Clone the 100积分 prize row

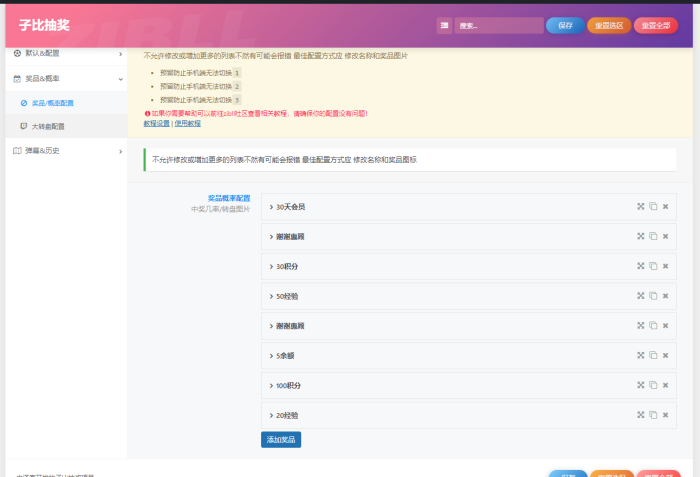click(653, 385)
